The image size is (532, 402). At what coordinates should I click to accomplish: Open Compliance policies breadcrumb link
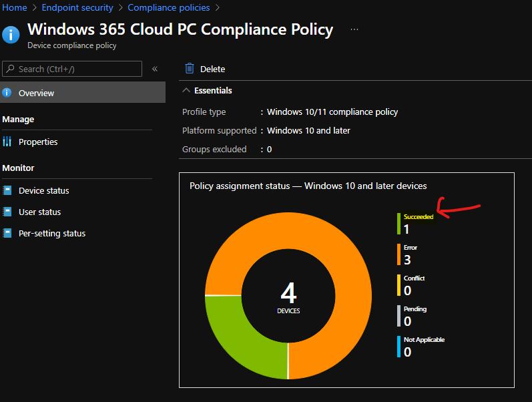click(x=169, y=7)
